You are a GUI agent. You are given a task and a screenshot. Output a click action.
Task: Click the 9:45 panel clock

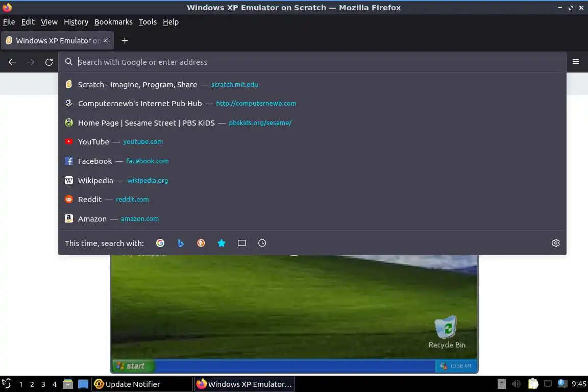579,384
